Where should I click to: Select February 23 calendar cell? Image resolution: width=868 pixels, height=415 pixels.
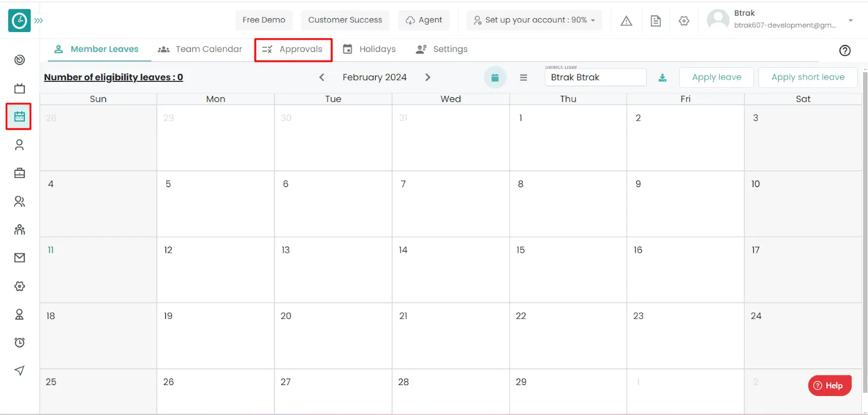coord(685,336)
